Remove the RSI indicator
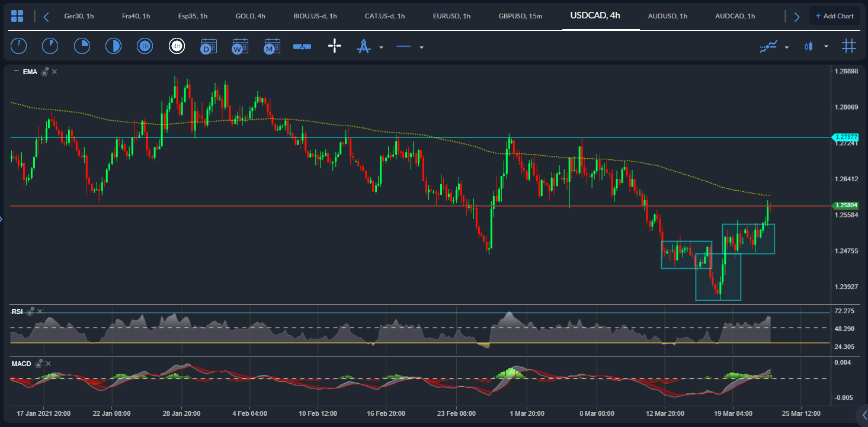Viewport: 868px width, 427px height. point(40,311)
